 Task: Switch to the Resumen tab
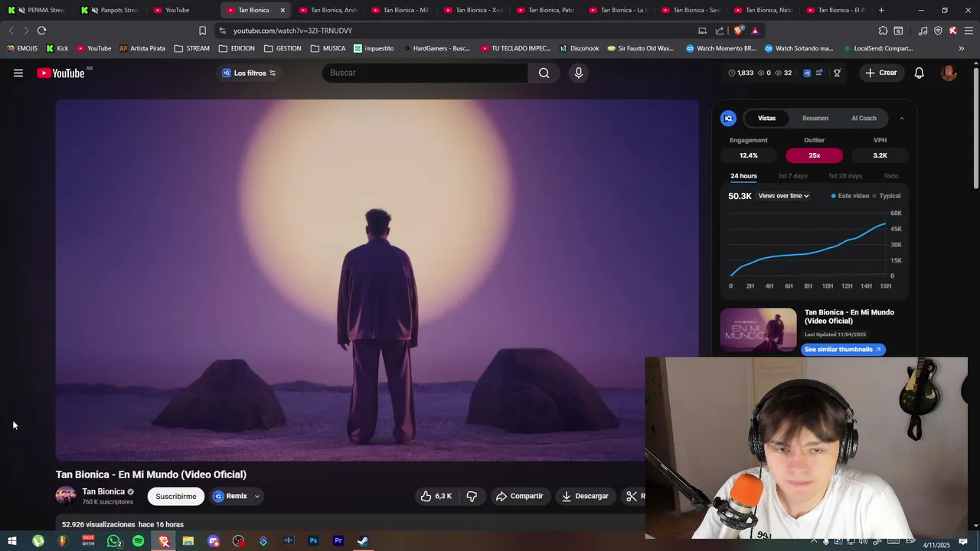coord(815,118)
